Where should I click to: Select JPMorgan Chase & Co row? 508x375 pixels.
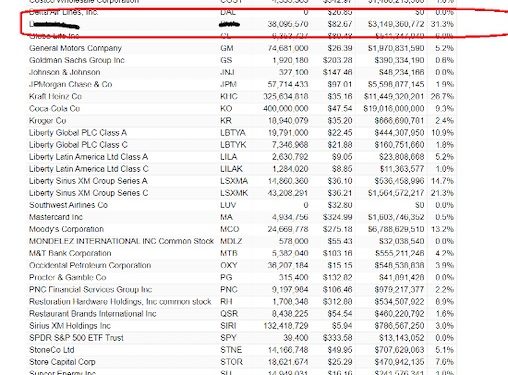pyautogui.click(x=241, y=84)
